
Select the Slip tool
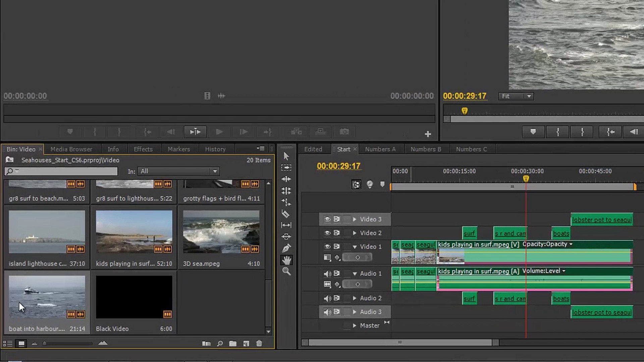click(x=286, y=225)
